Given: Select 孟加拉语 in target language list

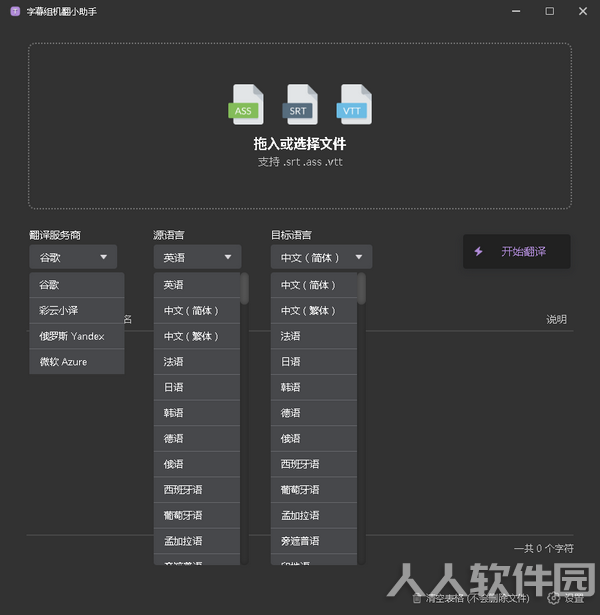Looking at the screenshot, I should 314,515.
